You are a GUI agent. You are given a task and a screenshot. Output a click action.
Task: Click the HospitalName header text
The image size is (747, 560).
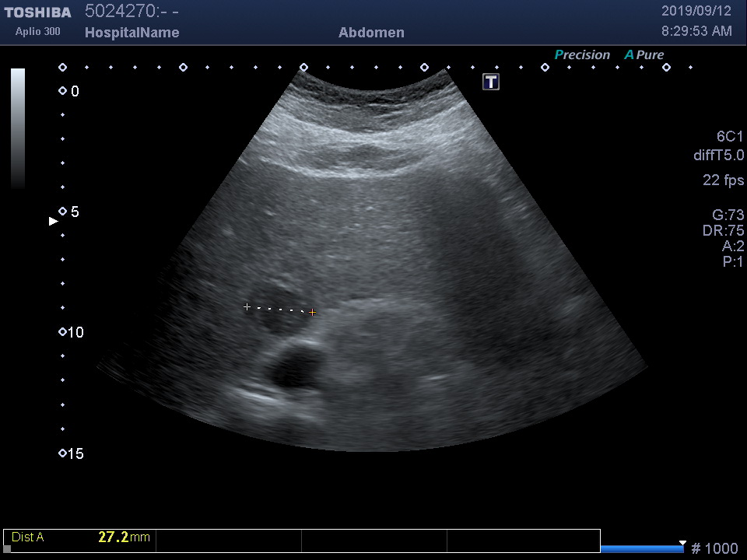coord(132,33)
